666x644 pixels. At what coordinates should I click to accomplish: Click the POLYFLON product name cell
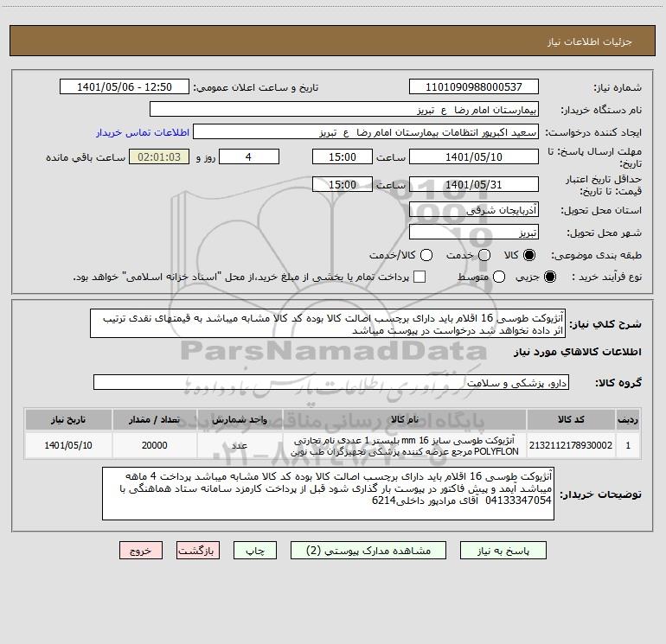click(405, 445)
